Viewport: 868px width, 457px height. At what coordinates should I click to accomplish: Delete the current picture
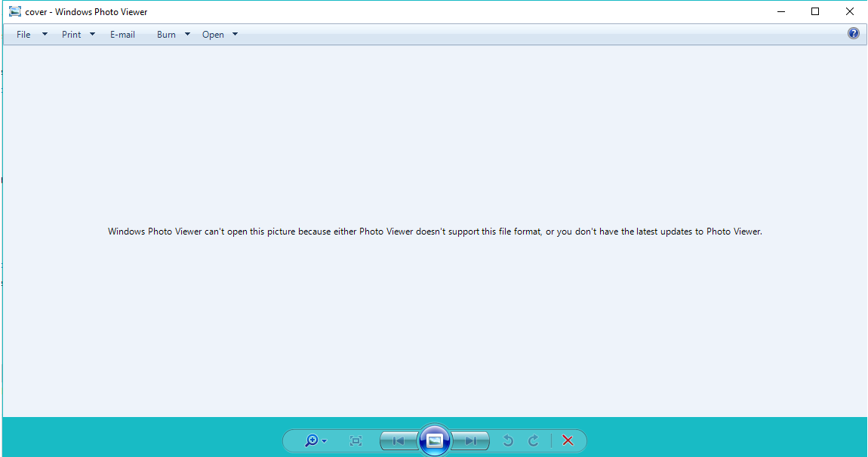[x=567, y=440]
